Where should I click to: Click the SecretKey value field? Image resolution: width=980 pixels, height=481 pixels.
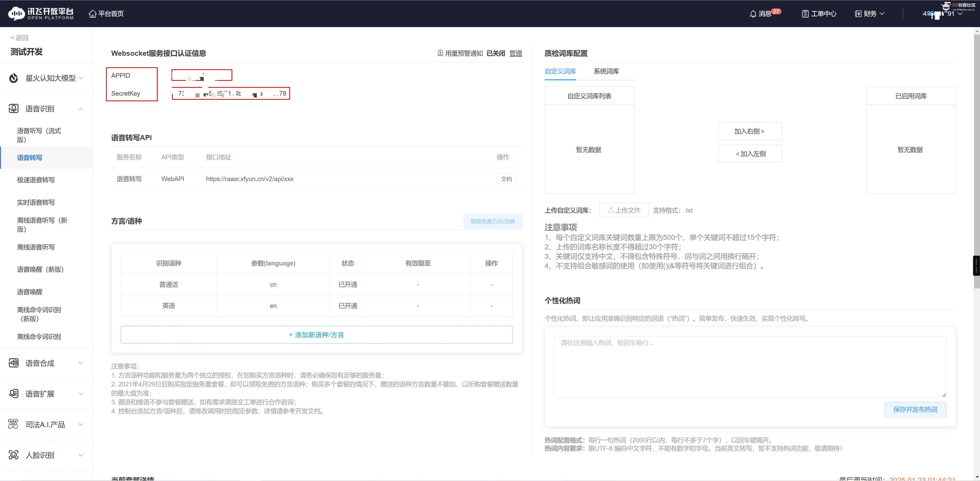[231, 93]
